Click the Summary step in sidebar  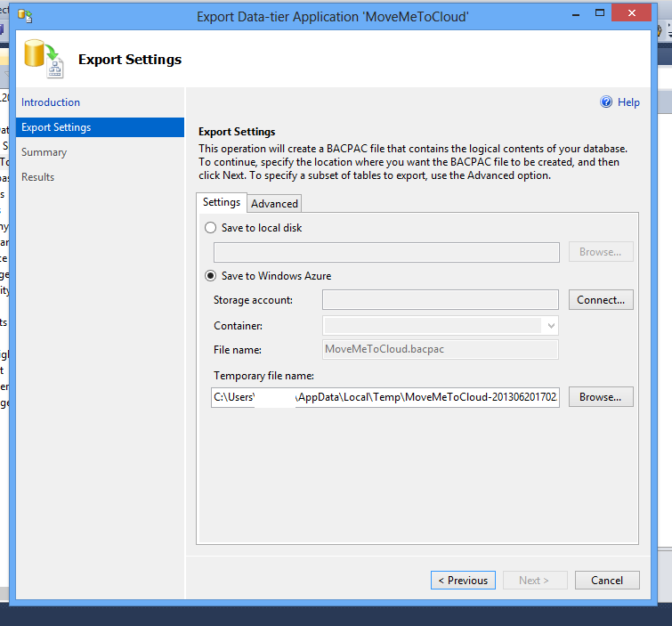[44, 152]
